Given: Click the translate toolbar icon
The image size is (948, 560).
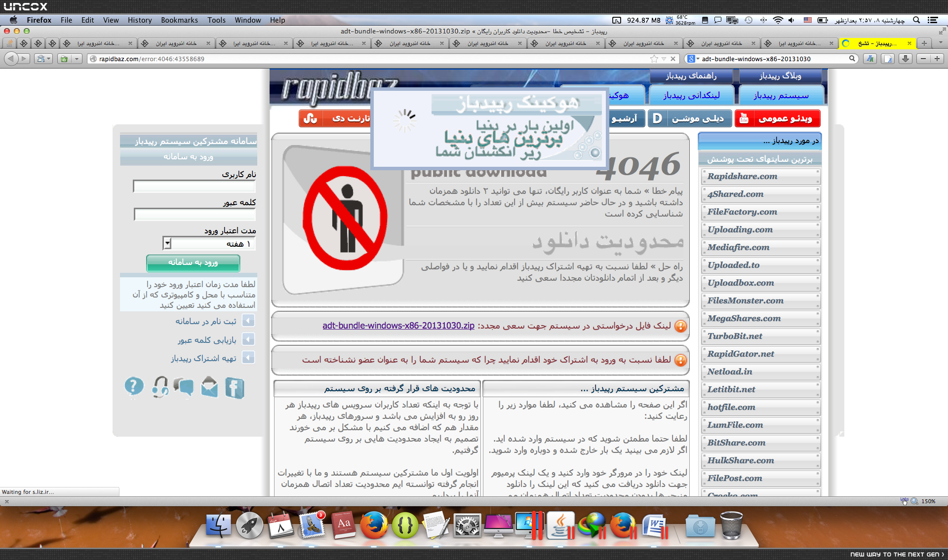Looking at the screenshot, I should coord(870,59).
